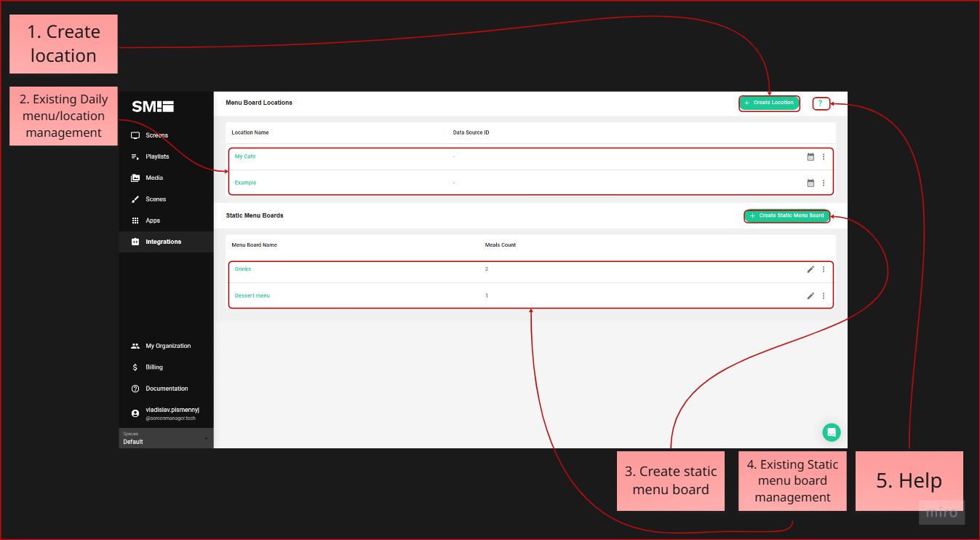
Task: Click the Location Name column header
Action: coord(250,132)
